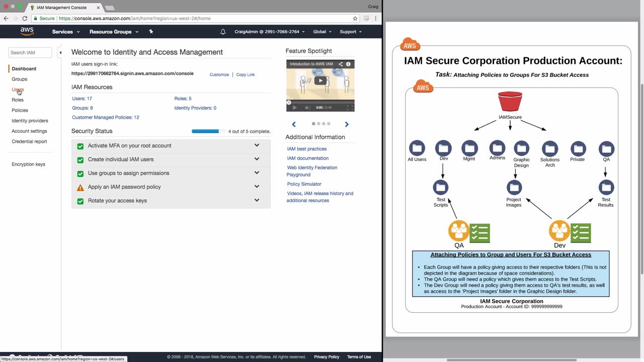Expand Apply an IAM password policy

coord(257,186)
